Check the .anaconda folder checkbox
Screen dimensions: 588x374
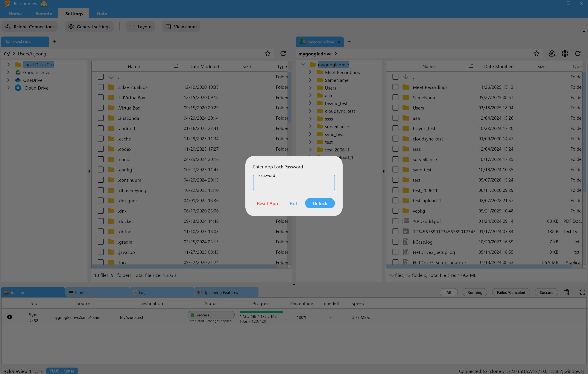[x=101, y=118]
